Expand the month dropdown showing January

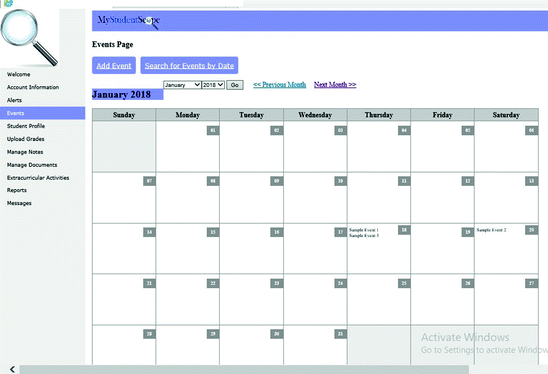[182, 85]
